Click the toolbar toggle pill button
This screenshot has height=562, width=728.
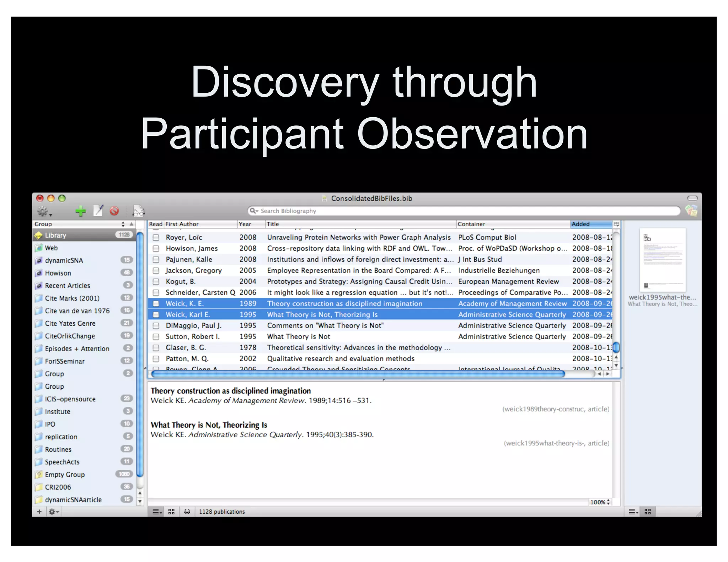point(692,198)
